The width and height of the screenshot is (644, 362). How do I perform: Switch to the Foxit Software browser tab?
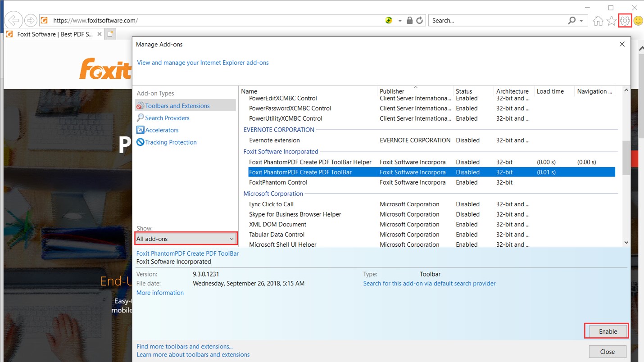pos(54,34)
